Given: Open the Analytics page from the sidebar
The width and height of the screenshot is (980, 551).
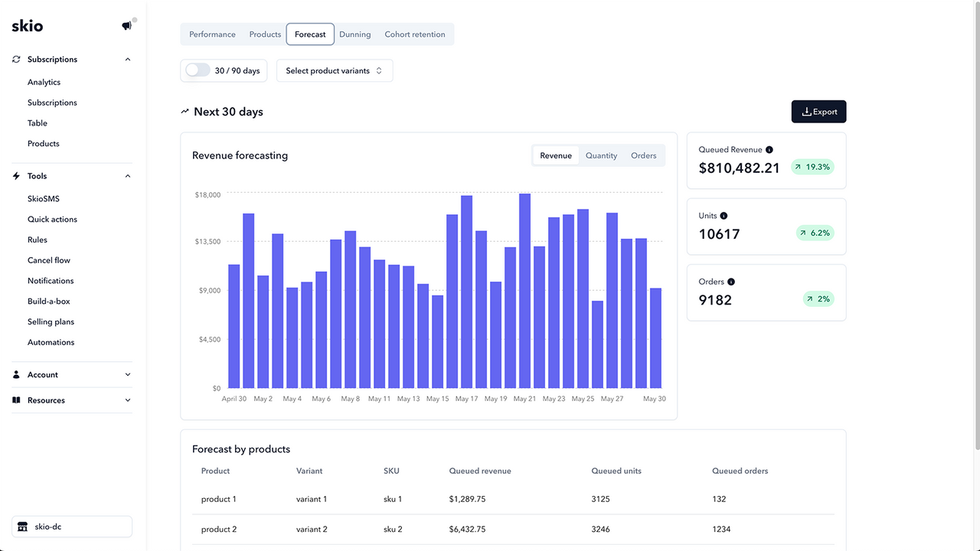Looking at the screenshot, I should 44,82.
